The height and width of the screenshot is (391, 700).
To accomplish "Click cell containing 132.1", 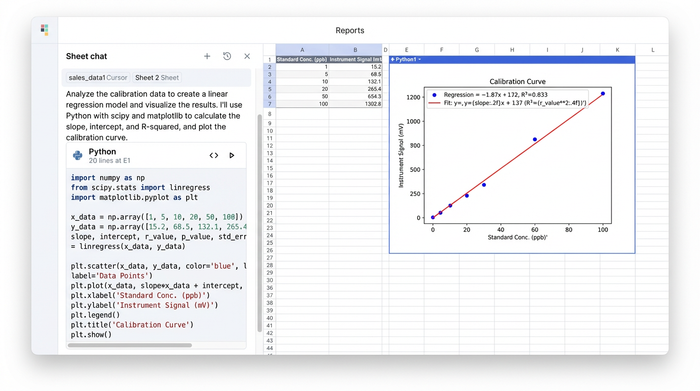I will 355,82.
